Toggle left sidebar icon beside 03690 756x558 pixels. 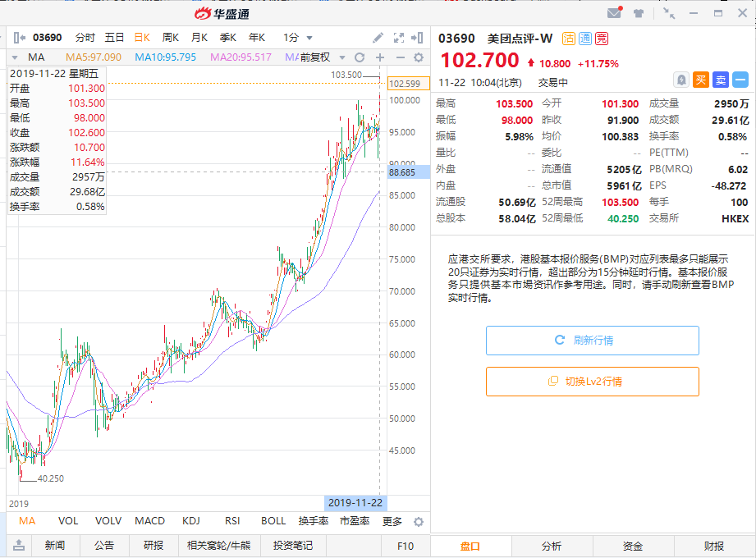point(19,38)
